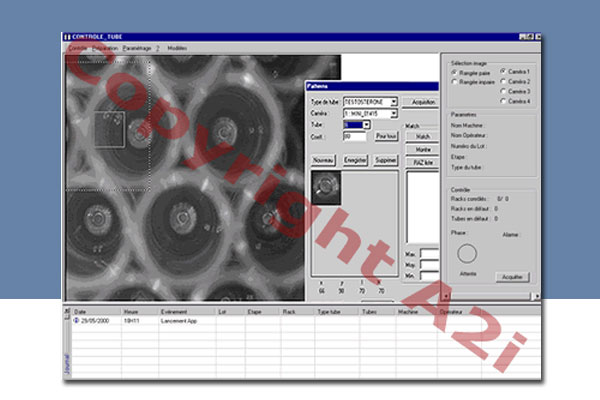Click the Evénement column header in the journal

175,311
